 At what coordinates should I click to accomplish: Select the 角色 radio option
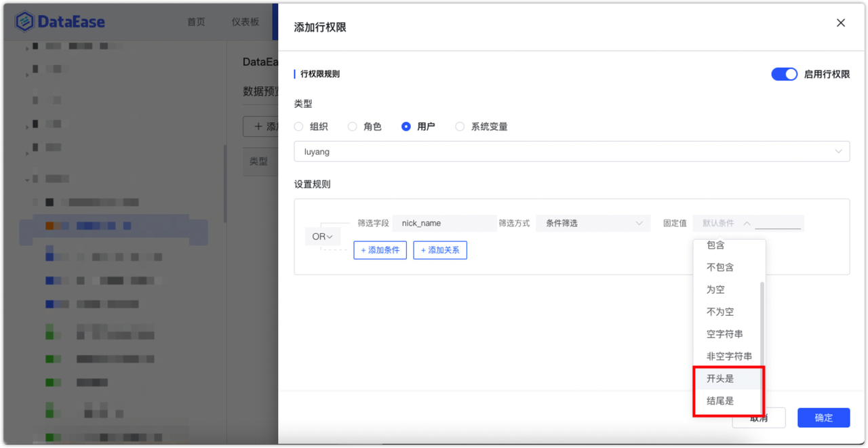[x=365, y=127]
